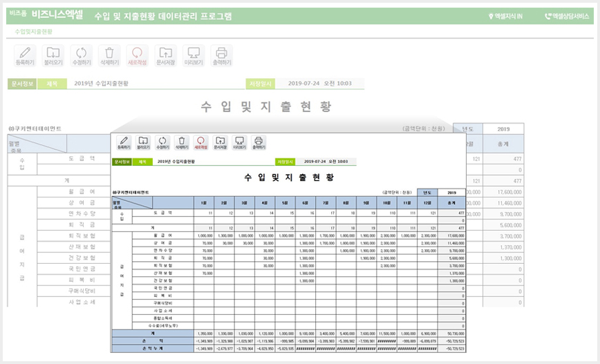Open 엑셀지식 IN link in header
This screenshot has height=364, width=600.
point(505,17)
